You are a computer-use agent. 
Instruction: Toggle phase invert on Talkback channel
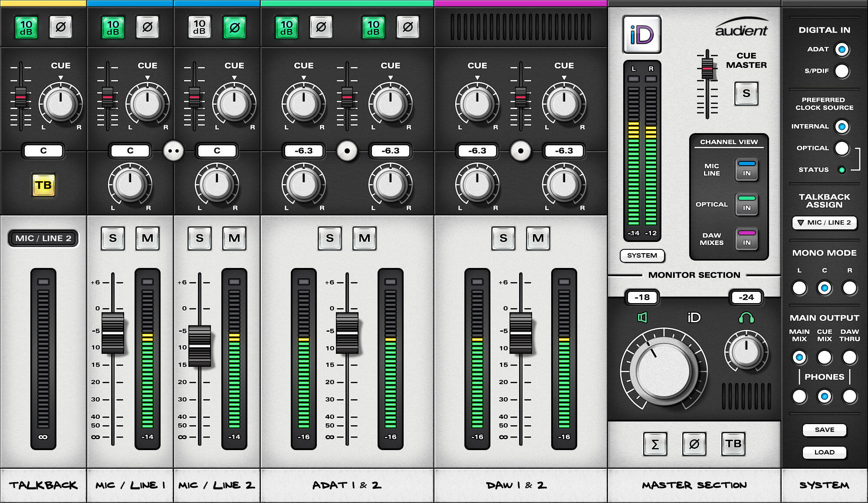coord(61,27)
